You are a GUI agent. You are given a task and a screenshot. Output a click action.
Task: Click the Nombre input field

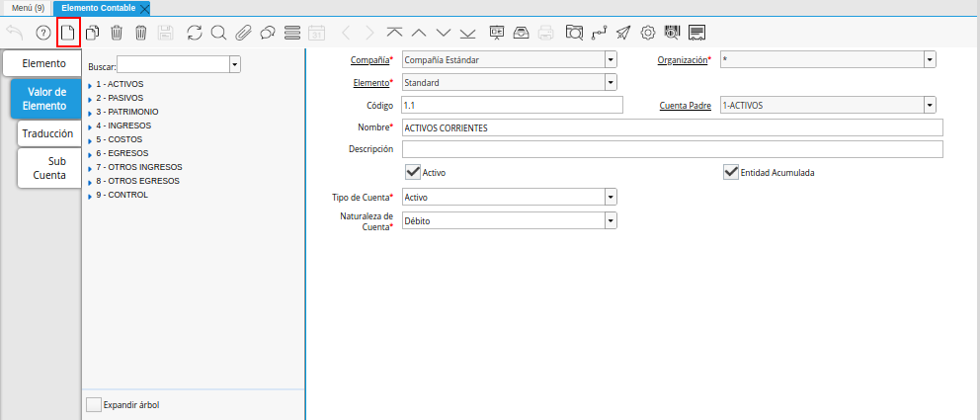coord(672,127)
